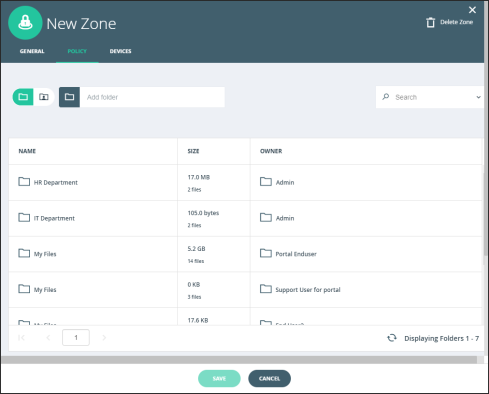
Task: Expand the Search options dropdown arrow
Action: 478,97
